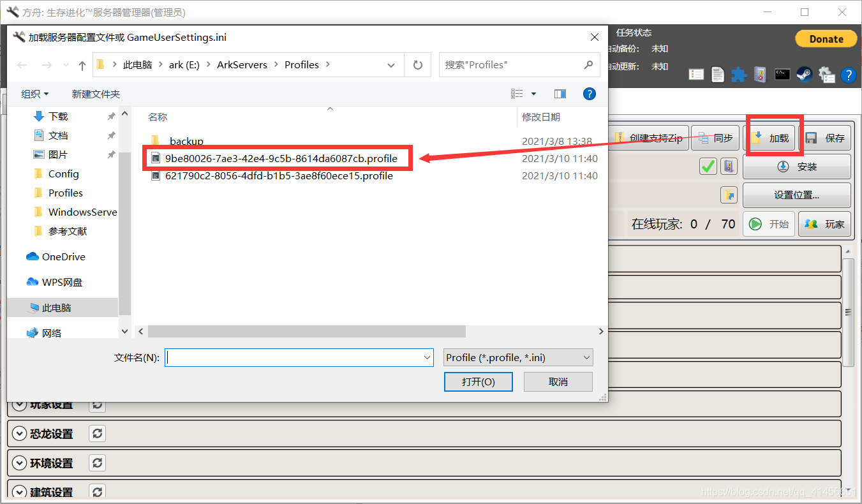Click the task list icon in the top toolbar
The height and width of the screenshot is (504, 862).
(697, 75)
